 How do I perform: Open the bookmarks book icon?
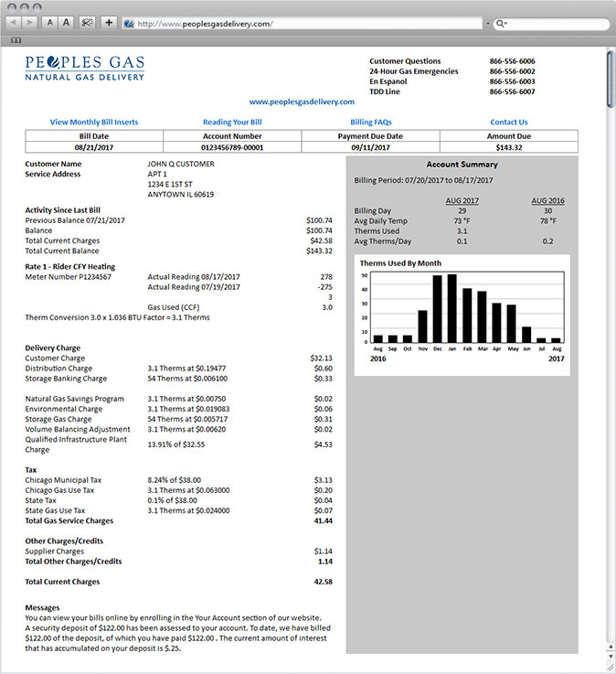coord(16,40)
